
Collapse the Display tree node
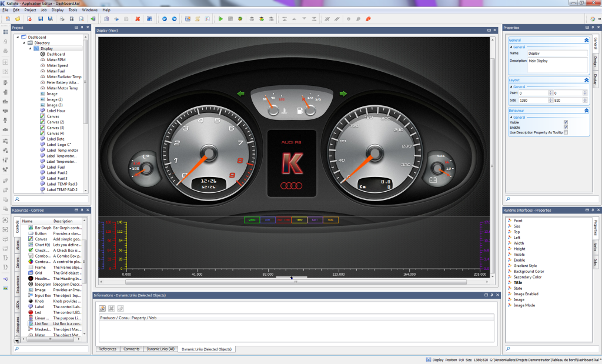pyautogui.click(x=31, y=49)
